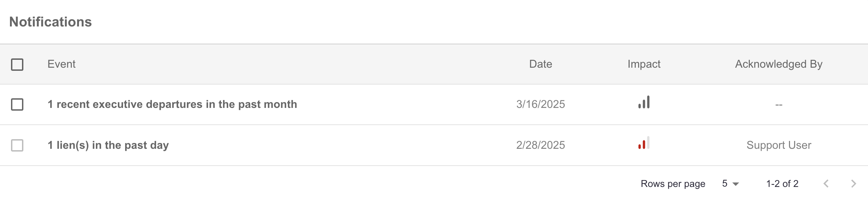Viewport: 868px width, 200px height.
Task: Click rows per page value 5
Action: point(725,184)
